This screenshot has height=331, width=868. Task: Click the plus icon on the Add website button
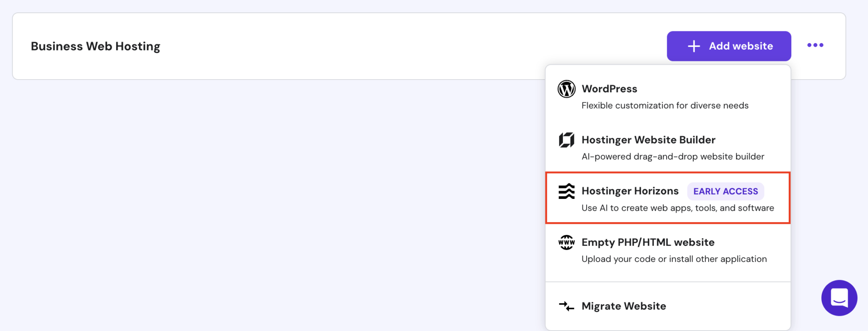click(694, 46)
